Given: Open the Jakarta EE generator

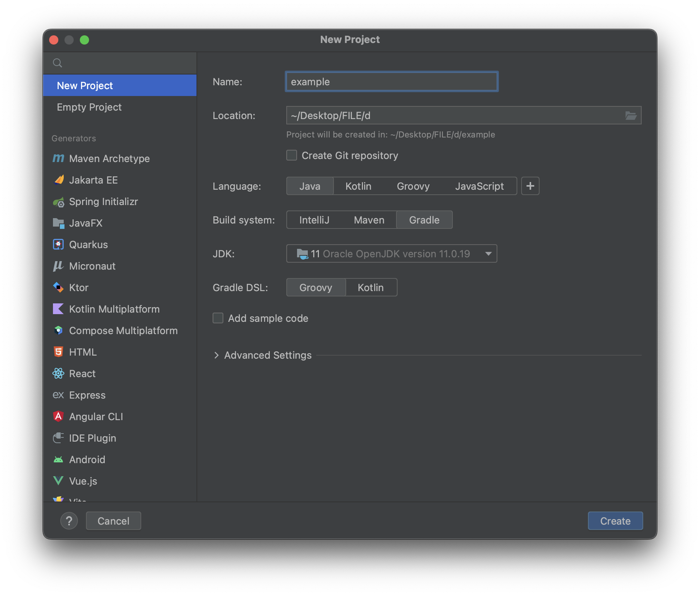Looking at the screenshot, I should coord(120,180).
